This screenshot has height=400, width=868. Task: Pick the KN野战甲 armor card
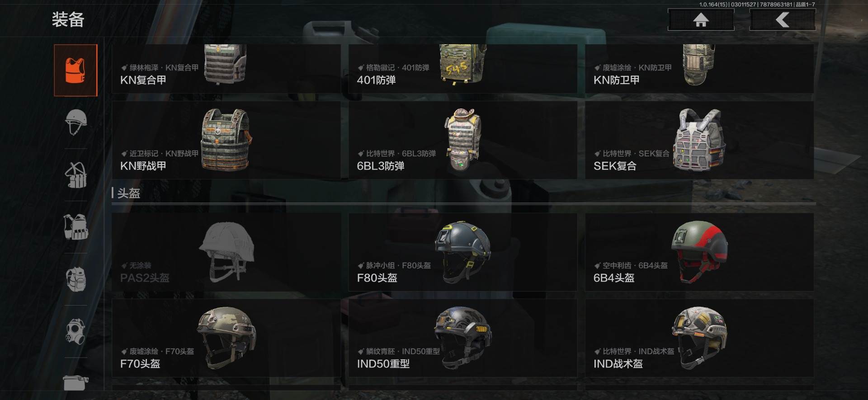tap(226, 140)
